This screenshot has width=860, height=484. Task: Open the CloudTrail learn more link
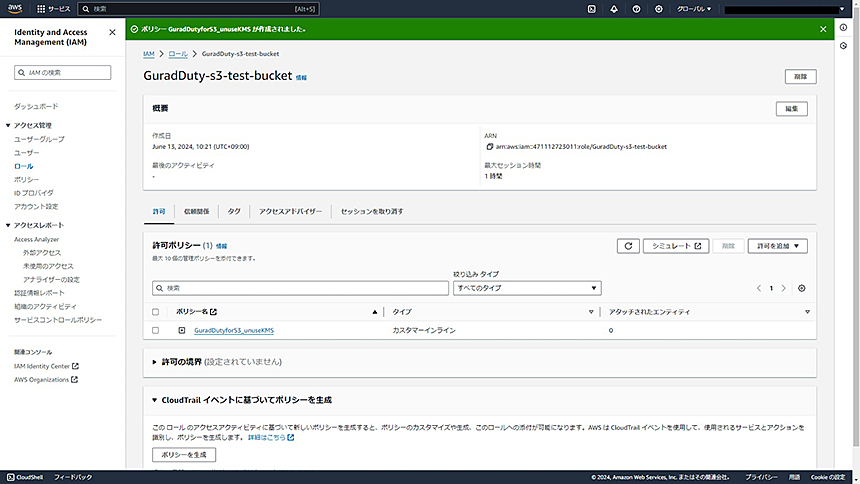[271, 437]
